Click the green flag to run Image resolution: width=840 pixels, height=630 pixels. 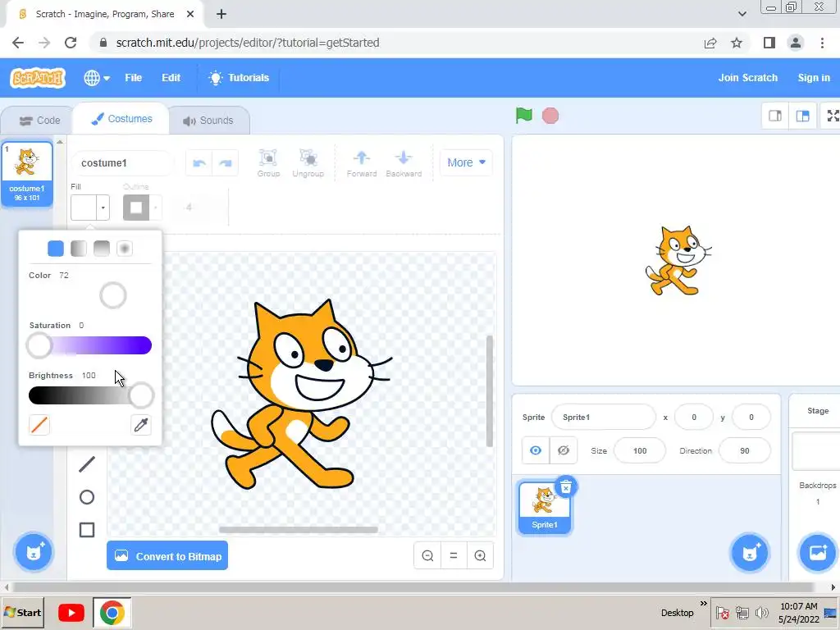pos(524,115)
